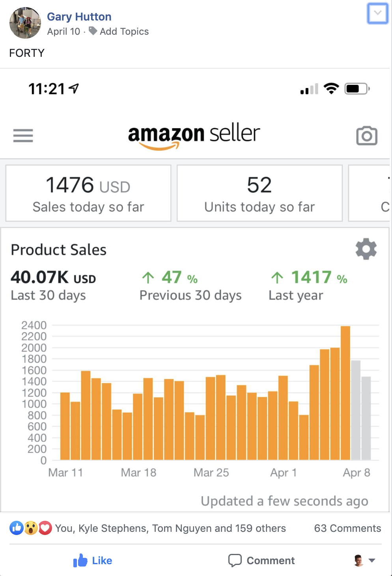Click the Add Topics link

pyautogui.click(x=124, y=32)
